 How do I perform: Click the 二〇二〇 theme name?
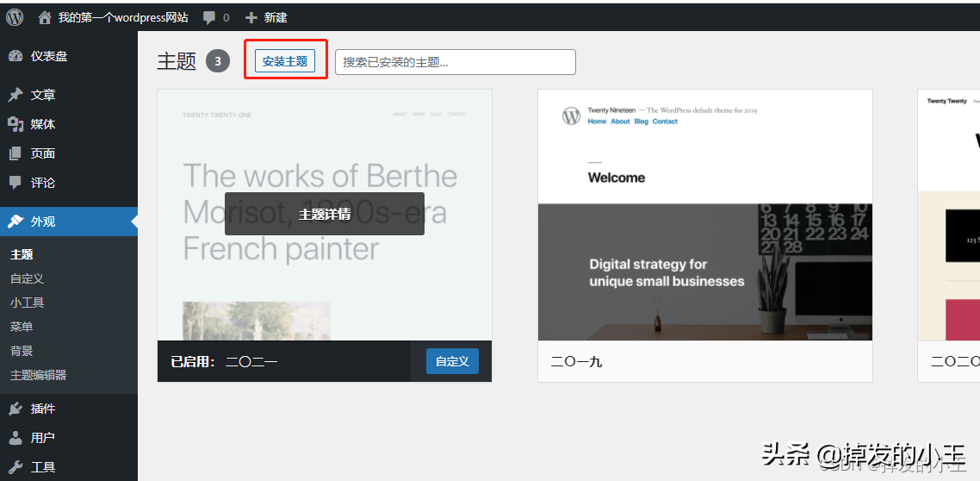pyautogui.click(x=955, y=361)
